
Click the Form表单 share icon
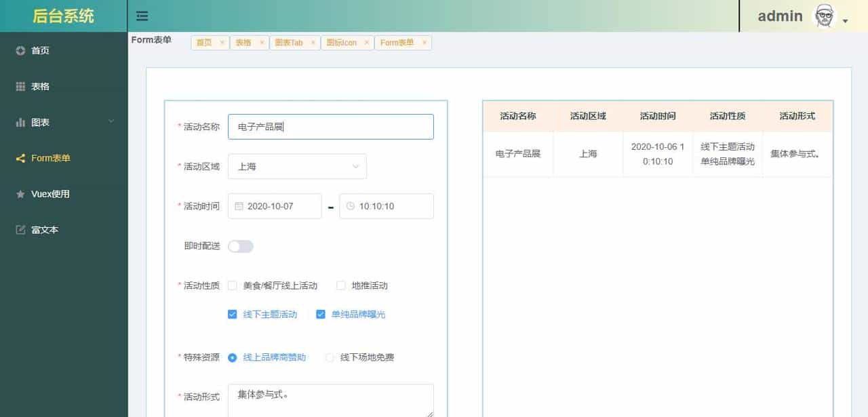[x=20, y=158]
